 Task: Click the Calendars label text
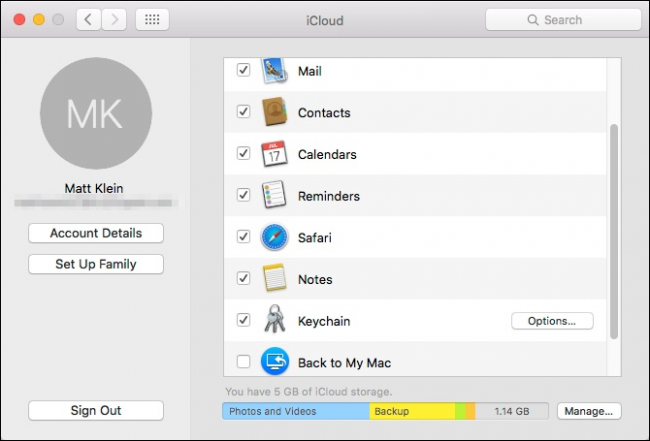click(x=327, y=154)
